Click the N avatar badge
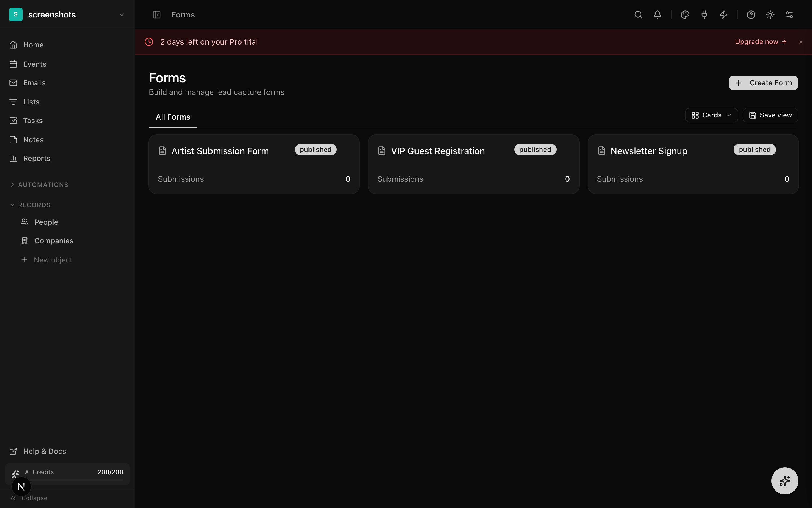 [21, 487]
